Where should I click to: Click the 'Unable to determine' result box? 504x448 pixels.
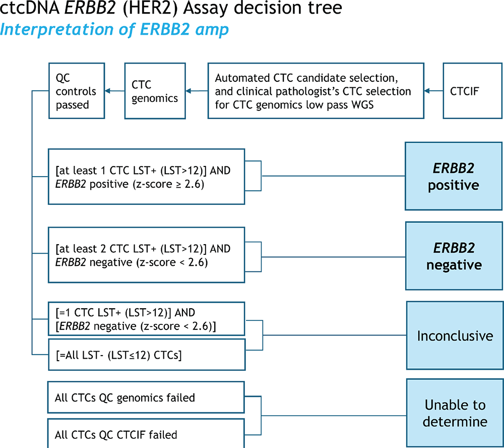455,413
